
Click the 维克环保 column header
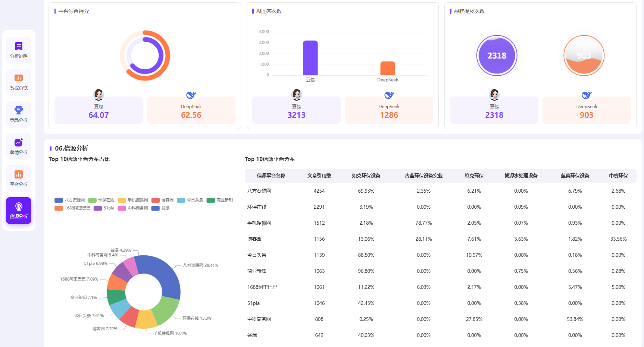coord(474,176)
